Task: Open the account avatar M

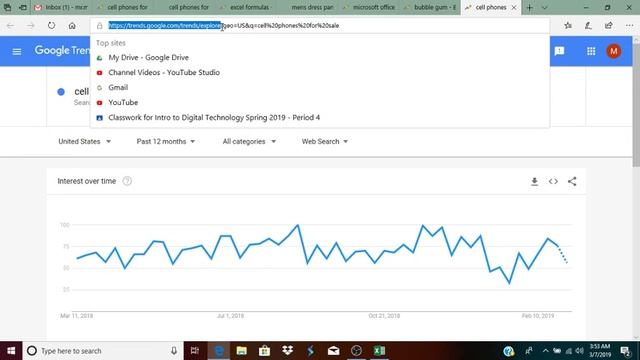Action: (613, 51)
